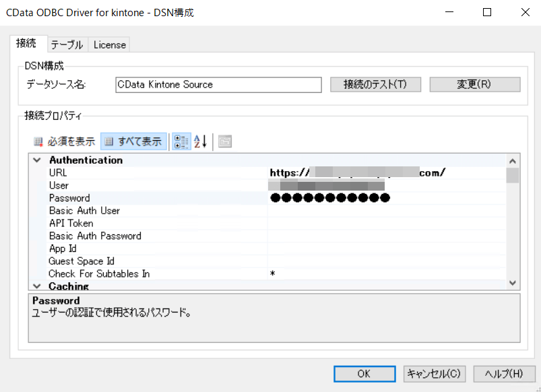
Task: Toggle the categorized view icon
Action: pyautogui.click(x=181, y=141)
